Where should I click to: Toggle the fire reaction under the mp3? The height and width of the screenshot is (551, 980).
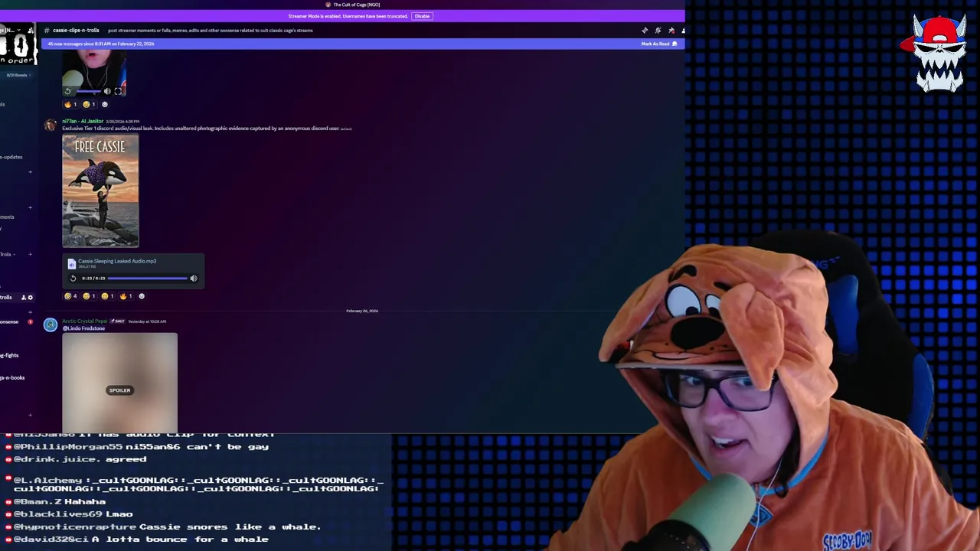click(126, 296)
